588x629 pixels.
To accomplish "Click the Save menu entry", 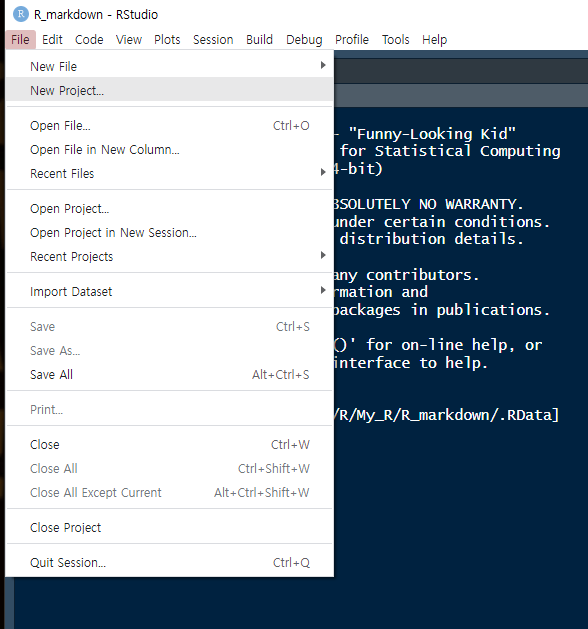I will (x=170, y=327).
